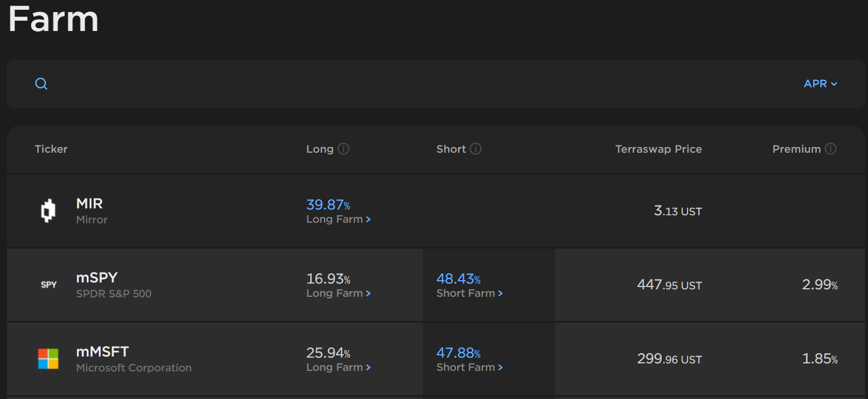Select the mSPY ticker name
This screenshot has height=399, width=868.
point(97,278)
